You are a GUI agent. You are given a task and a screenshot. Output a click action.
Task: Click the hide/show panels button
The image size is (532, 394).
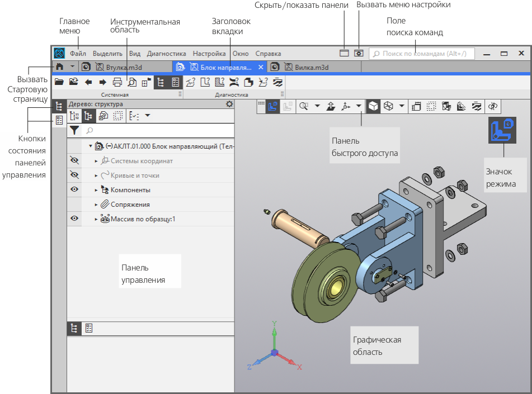(344, 54)
